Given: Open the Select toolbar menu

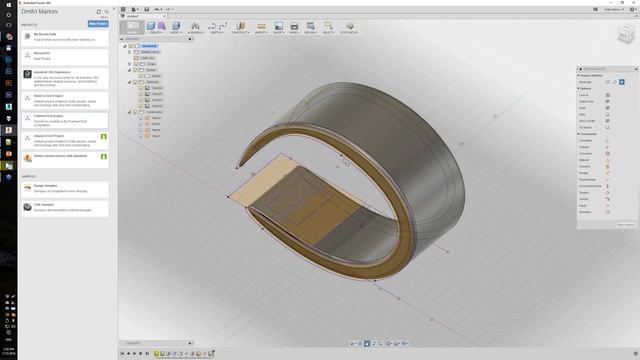Looking at the screenshot, I should (x=328, y=28).
